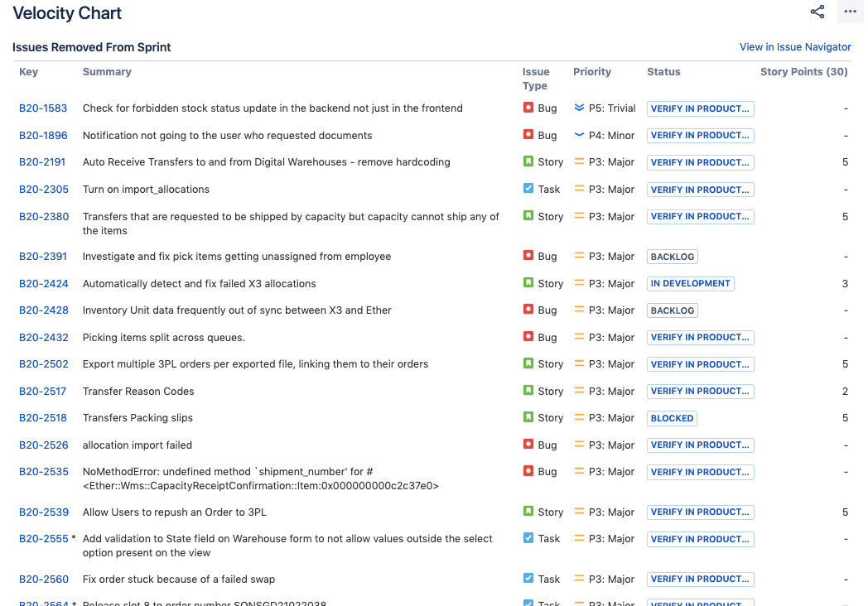
Task: Click the P4 Minor priority icon
Action: [x=579, y=134]
